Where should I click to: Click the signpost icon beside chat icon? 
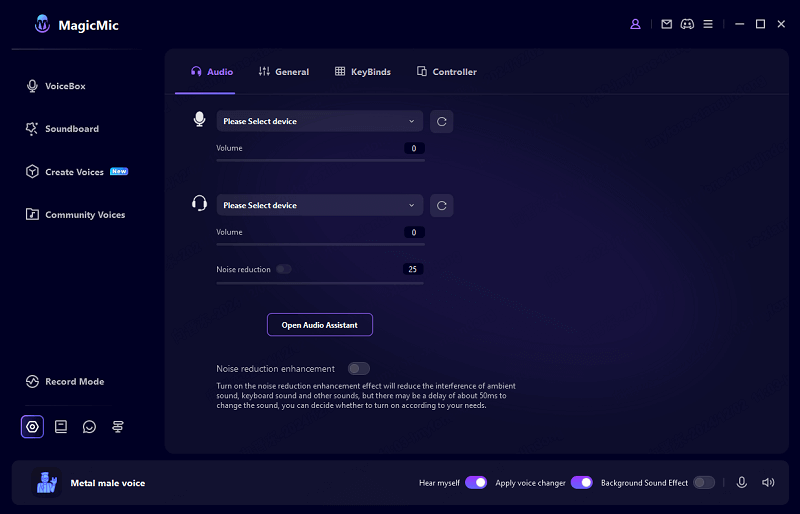118,427
